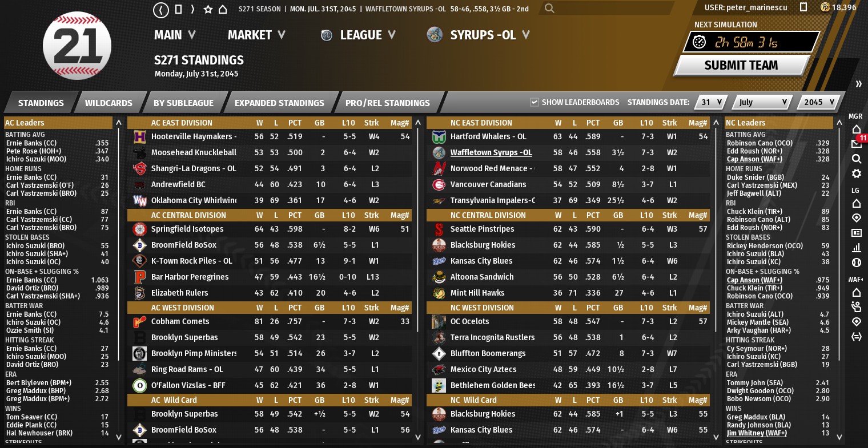Go back using the circled left arrow
Image resolution: width=868 pixels, height=448 pixels.
coord(162,9)
